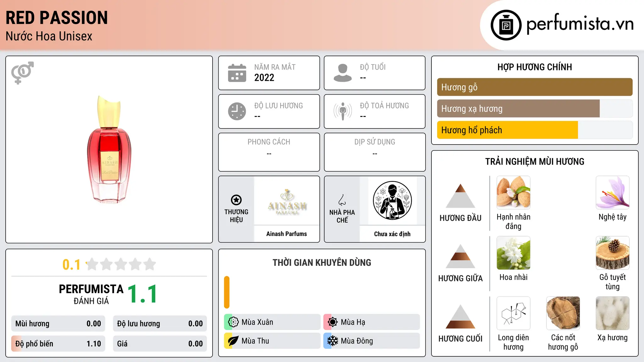The height and width of the screenshot is (362, 644).
Task: Click the green 1.1 Perfumista score
Action: tap(142, 294)
